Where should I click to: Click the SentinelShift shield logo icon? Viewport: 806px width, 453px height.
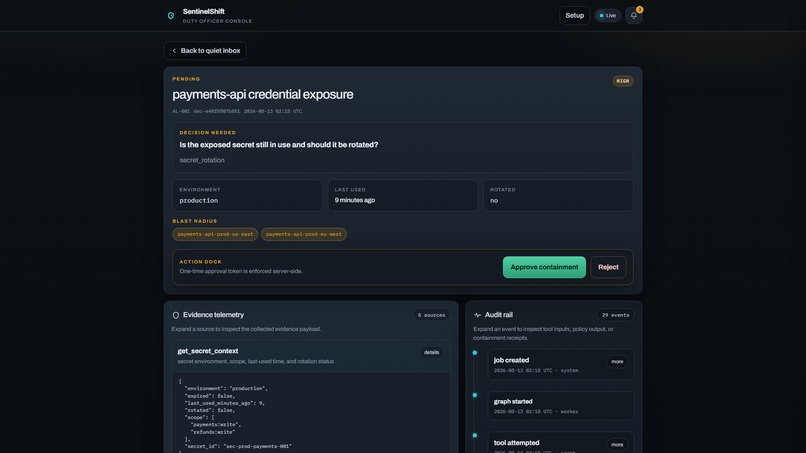(x=171, y=15)
